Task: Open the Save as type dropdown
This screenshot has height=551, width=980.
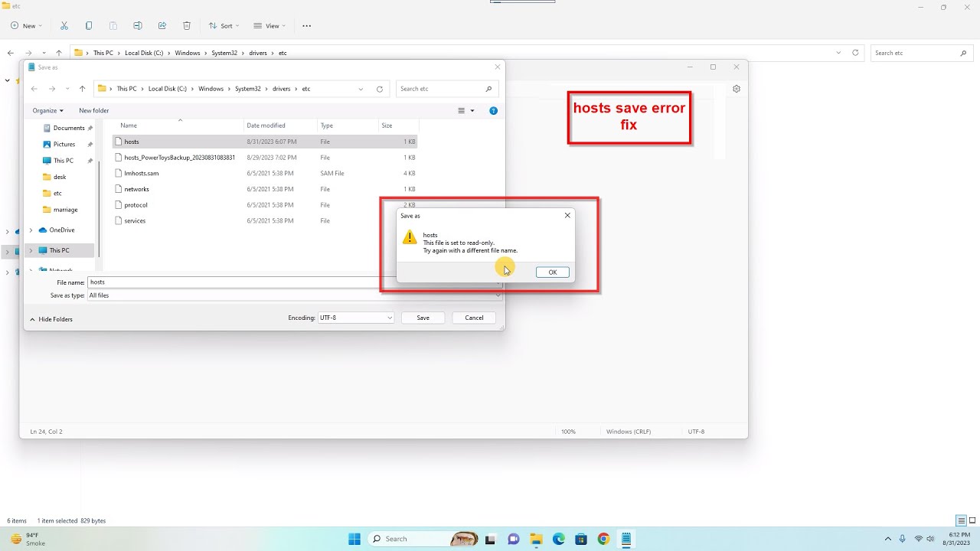Action: [295, 295]
